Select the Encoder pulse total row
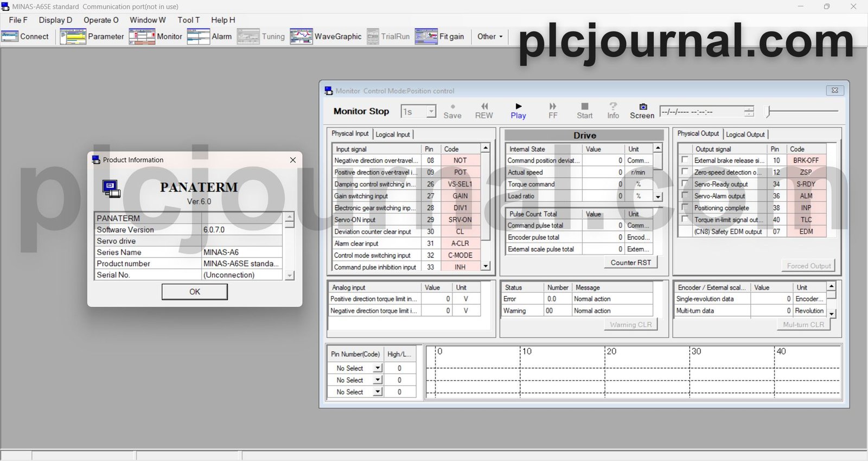The image size is (868, 461). [x=579, y=237]
